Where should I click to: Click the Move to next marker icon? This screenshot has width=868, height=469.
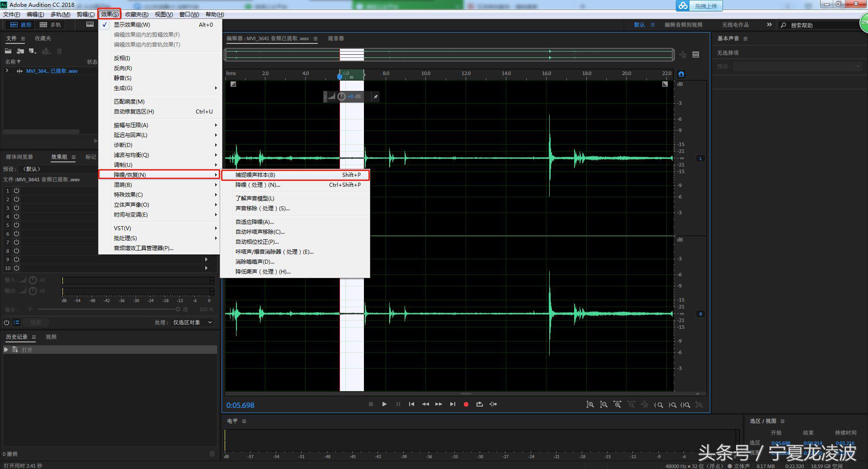453,404
